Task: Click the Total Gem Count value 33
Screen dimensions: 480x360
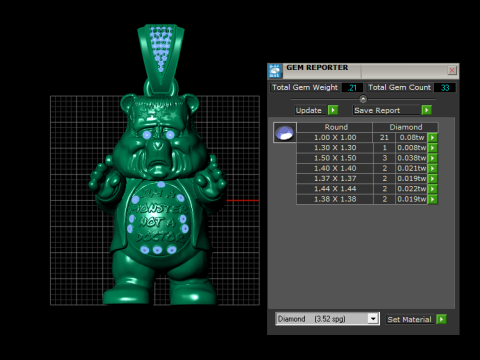Action: [x=445, y=88]
